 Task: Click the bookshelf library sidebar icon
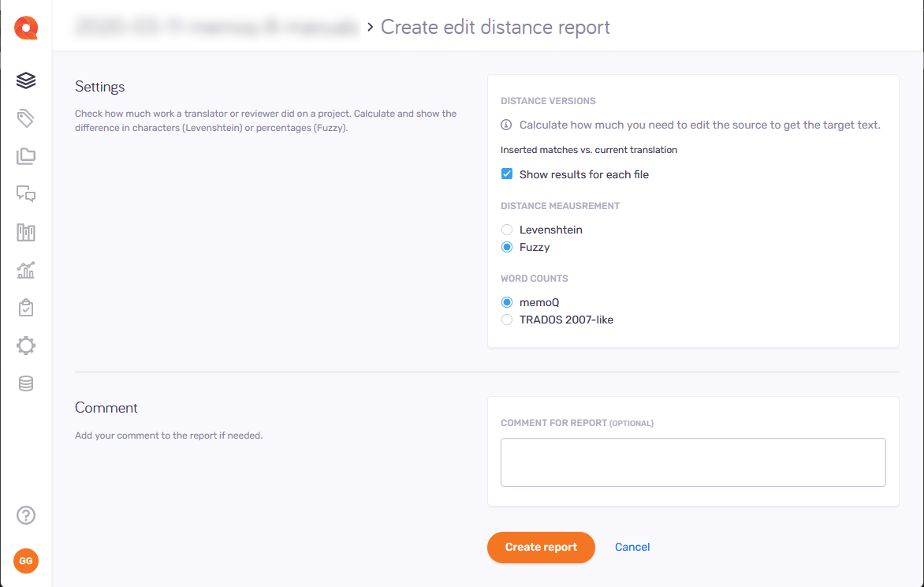26,233
